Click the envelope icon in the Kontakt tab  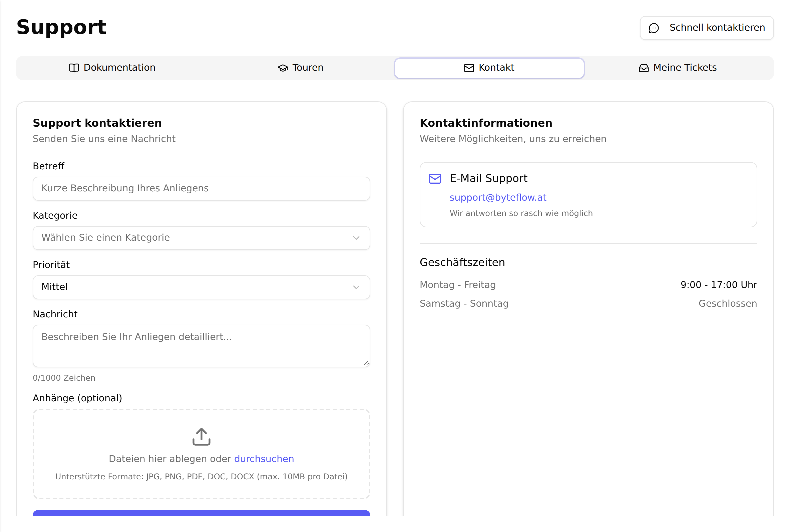pyautogui.click(x=469, y=68)
